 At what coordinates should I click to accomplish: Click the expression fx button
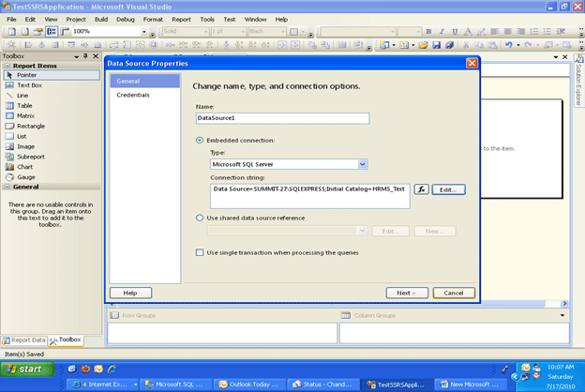pos(422,189)
